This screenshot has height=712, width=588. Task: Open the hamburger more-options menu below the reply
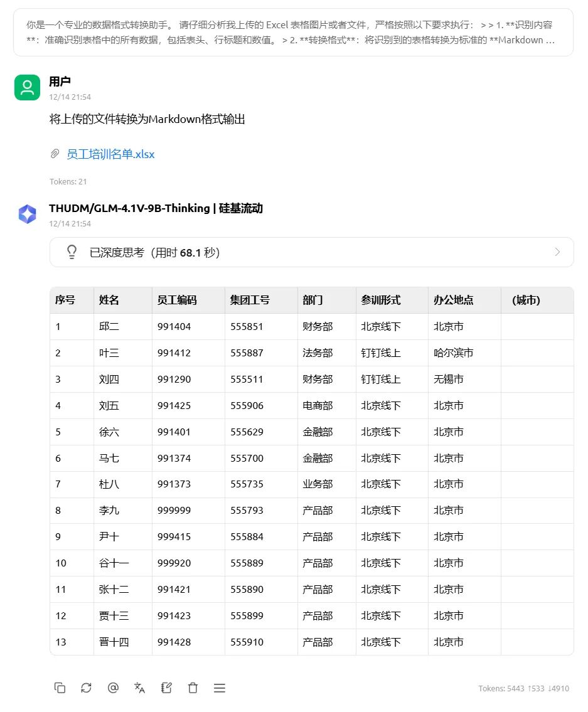point(220,688)
